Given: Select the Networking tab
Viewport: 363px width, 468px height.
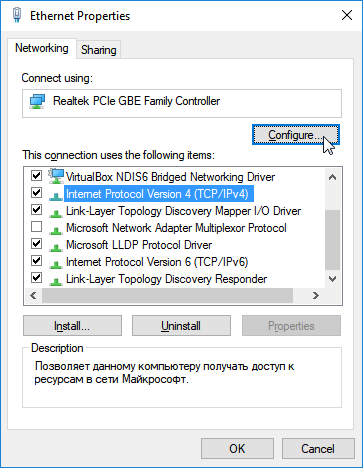Looking at the screenshot, I should (42, 48).
